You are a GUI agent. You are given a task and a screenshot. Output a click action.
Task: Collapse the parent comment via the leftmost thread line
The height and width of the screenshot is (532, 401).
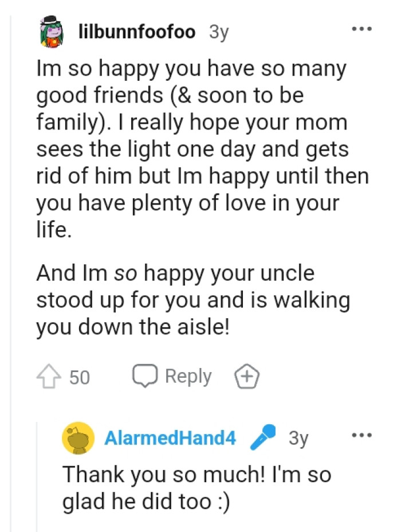click(x=9, y=229)
